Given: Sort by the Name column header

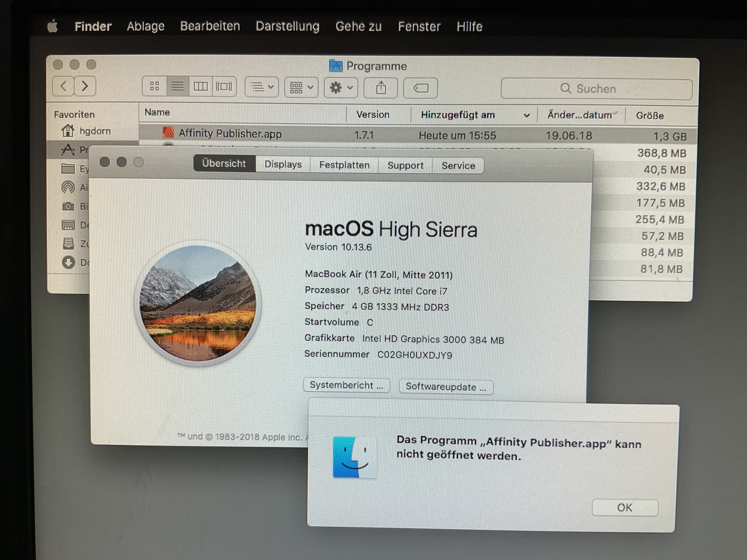Looking at the screenshot, I should pyautogui.click(x=157, y=112).
